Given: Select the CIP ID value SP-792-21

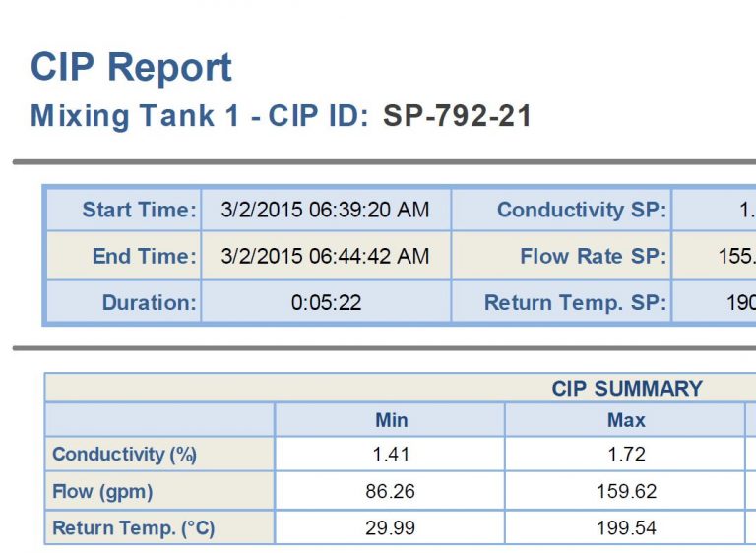Looking at the screenshot, I should [457, 116].
